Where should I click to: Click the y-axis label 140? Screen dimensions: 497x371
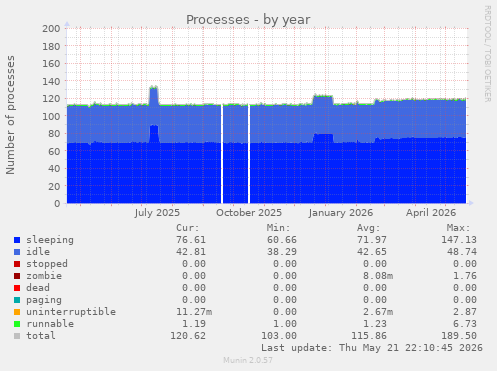click(x=51, y=81)
